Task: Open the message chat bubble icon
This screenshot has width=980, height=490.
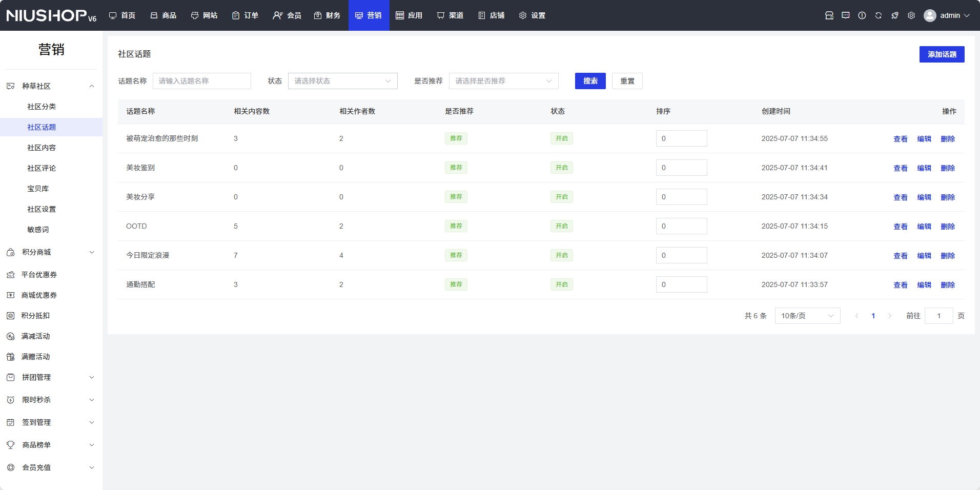Action: (x=846, y=15)
